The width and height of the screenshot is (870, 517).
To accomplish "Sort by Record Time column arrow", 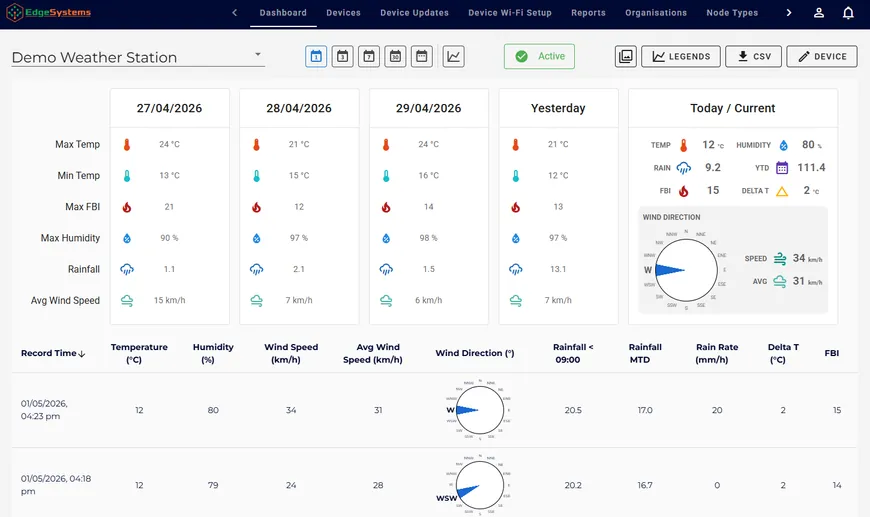I will (x=82, y=354).
